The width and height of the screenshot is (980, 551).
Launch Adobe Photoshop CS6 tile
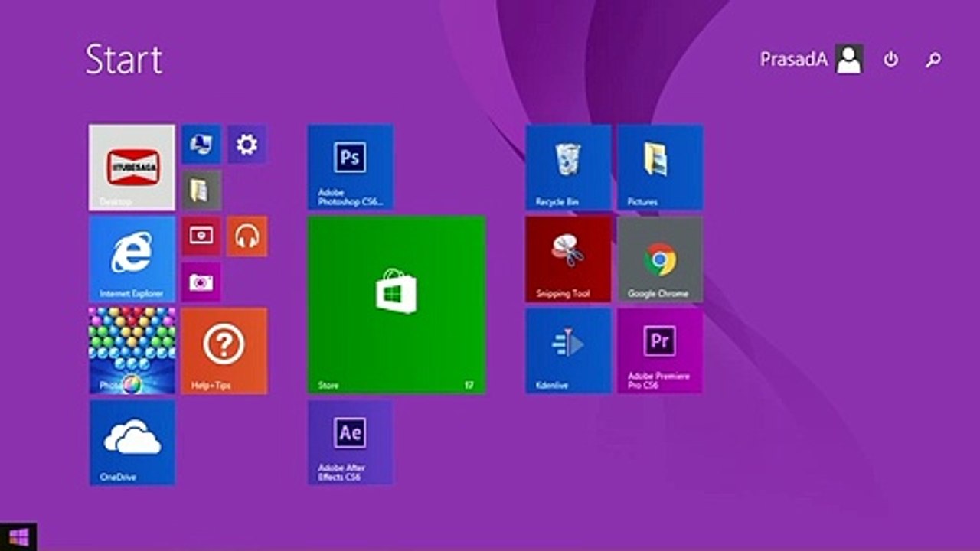pyautogui.click(x=350, y=167)
